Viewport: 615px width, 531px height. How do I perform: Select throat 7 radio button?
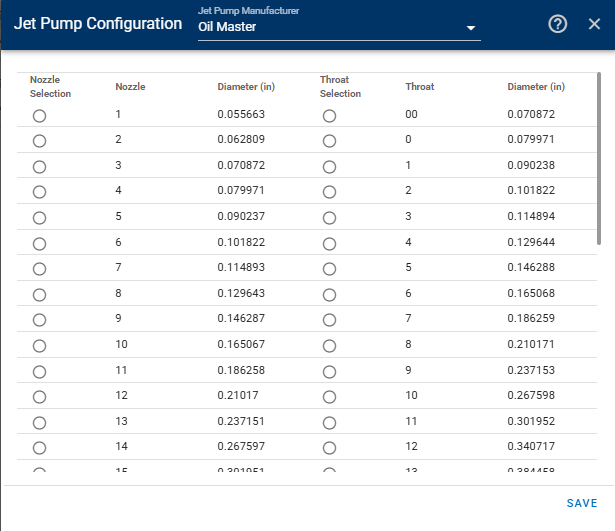click(x=329, y=320)
